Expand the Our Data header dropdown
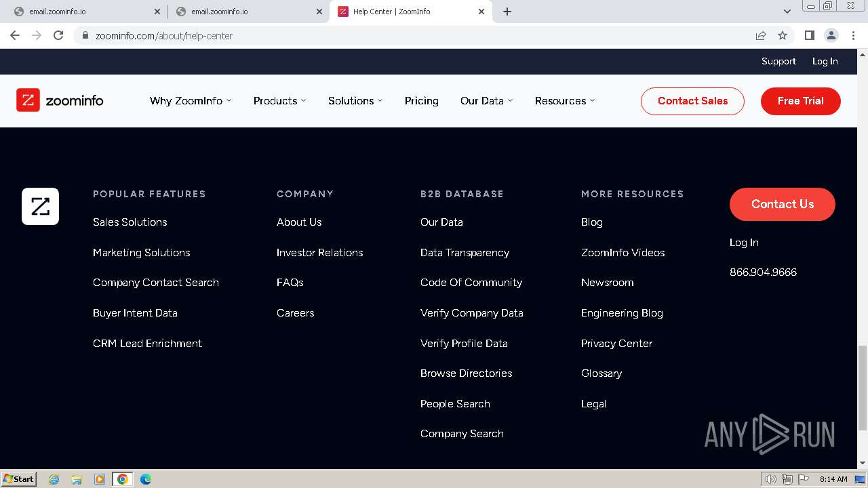This screenshot has width=868, height=488. [x=486, y=101]
